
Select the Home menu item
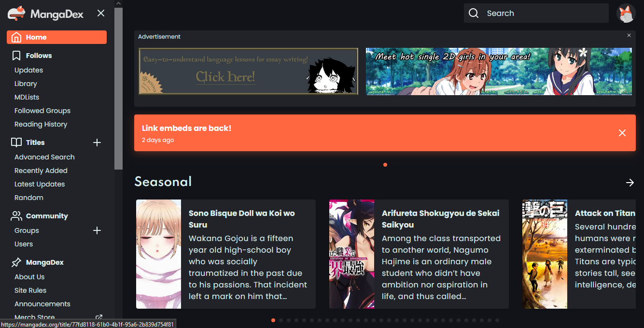[56, 37]
